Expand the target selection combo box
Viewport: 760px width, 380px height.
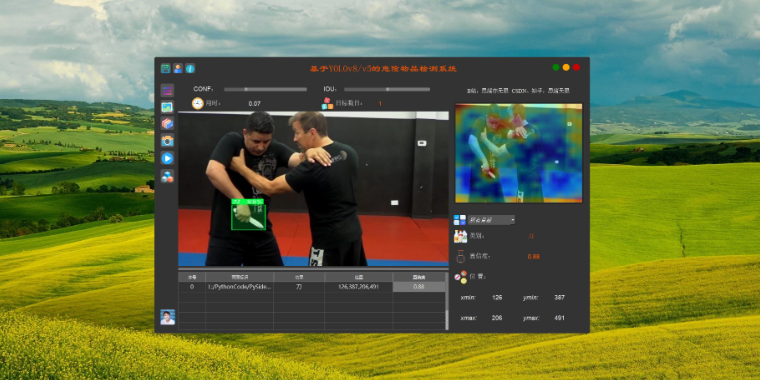pos(491,220)
